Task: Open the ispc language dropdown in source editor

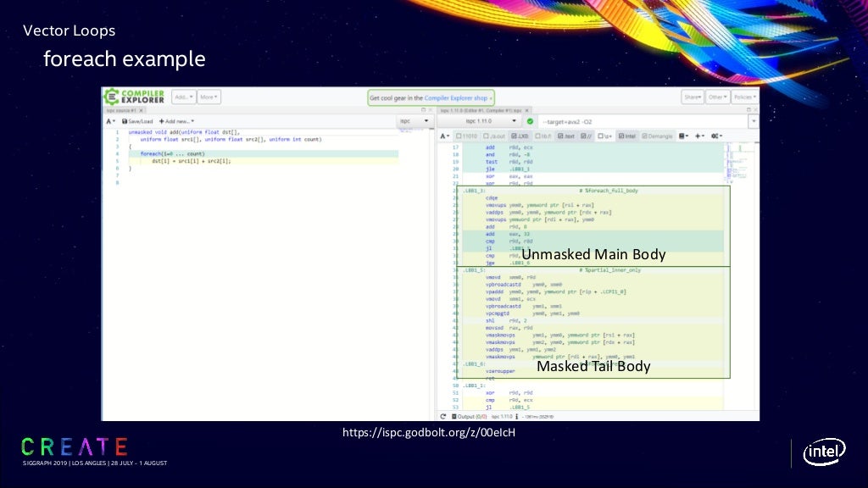Action: [415, 121]
